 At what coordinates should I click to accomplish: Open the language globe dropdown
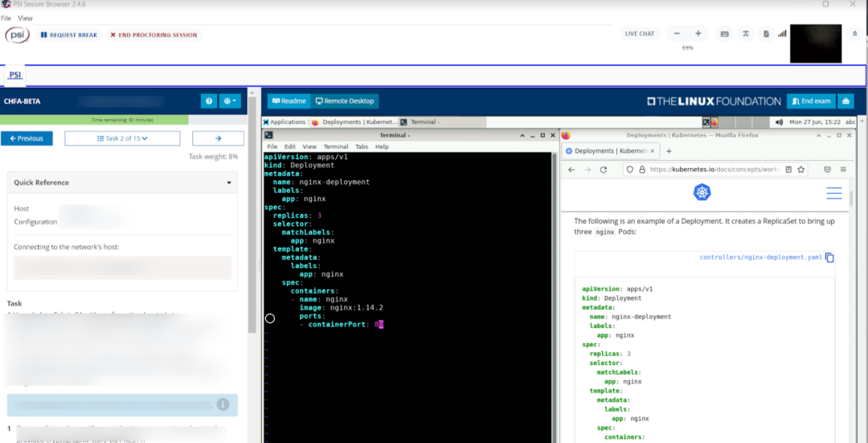pos(231,101)
